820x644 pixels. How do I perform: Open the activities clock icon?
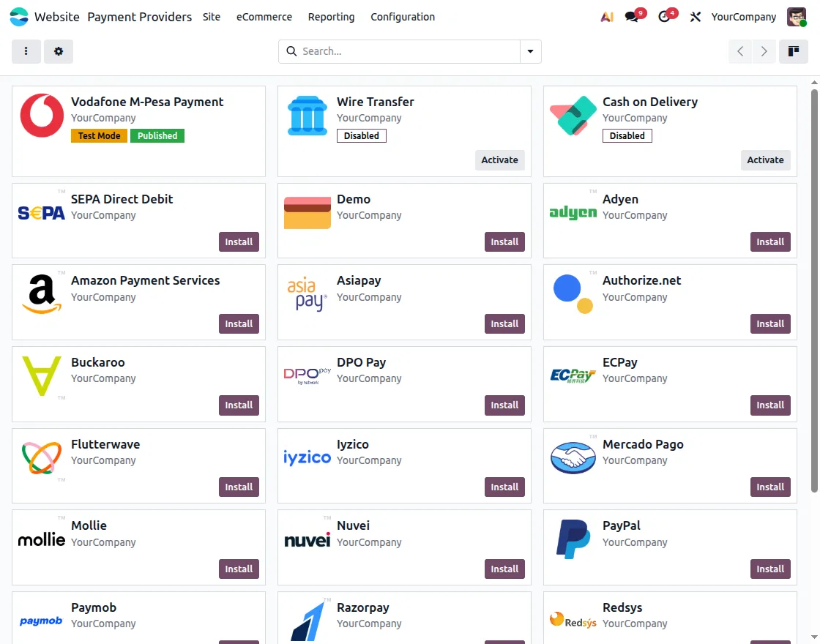tap(664, 17)
